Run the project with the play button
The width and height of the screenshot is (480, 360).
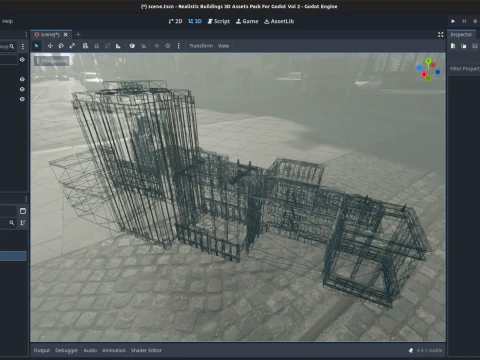pyautogui.click(x=453, y=21)
